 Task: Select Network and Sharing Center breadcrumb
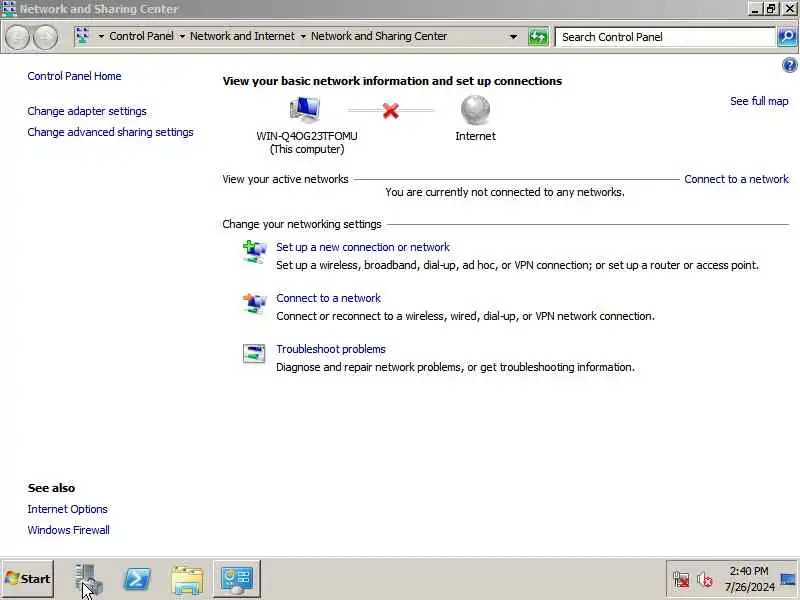379,36
